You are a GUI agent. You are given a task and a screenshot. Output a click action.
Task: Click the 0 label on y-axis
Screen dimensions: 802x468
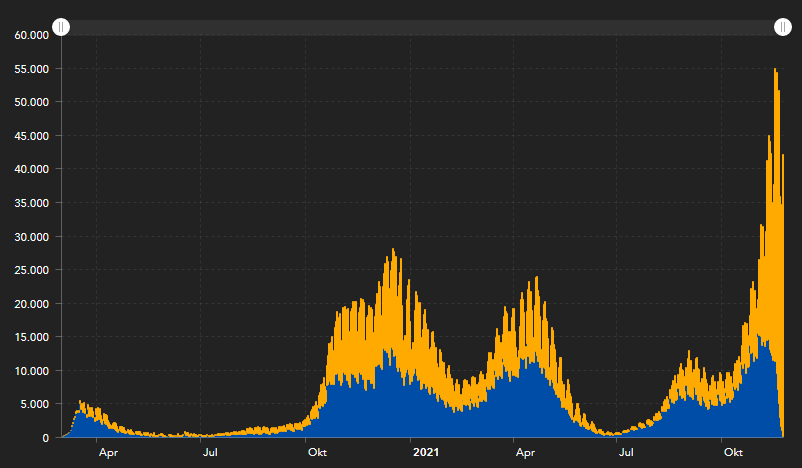click(46, 438)
